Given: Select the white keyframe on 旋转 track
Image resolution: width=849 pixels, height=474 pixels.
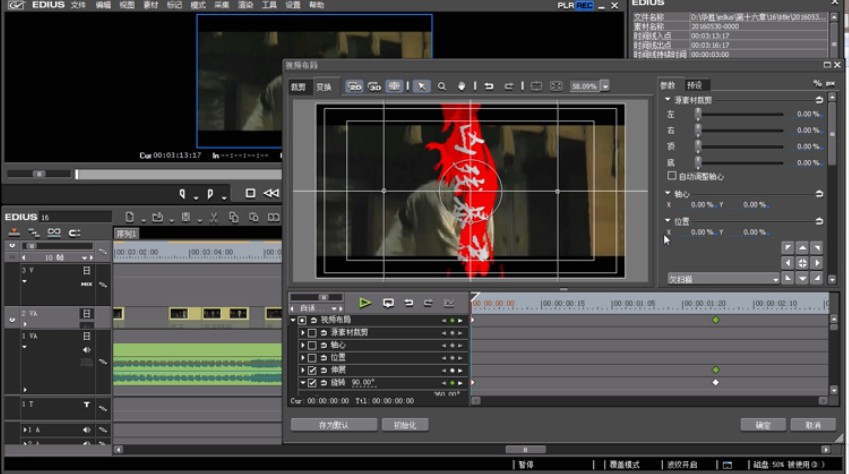Looking at the screenshot, I should coord(715,382).
